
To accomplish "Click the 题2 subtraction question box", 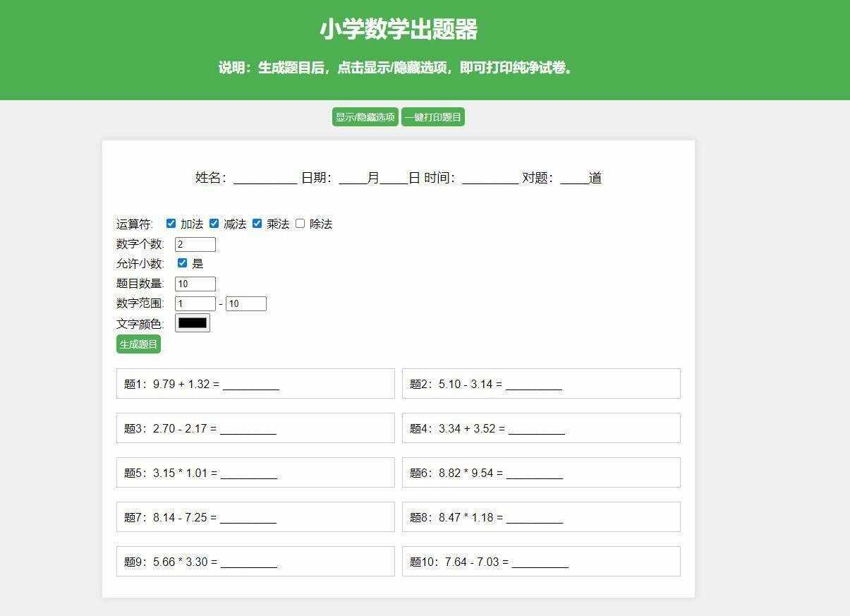I will click(x=540, y=383).
